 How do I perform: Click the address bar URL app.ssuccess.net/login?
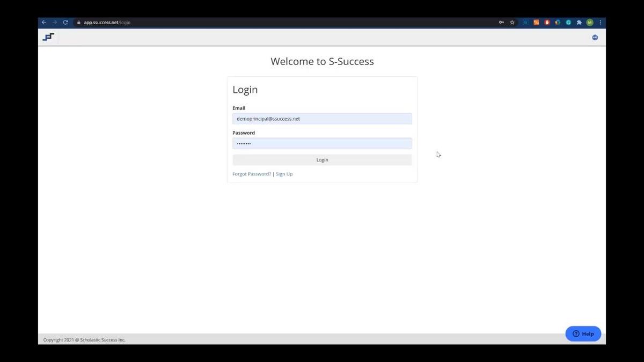tap(107, 23)
